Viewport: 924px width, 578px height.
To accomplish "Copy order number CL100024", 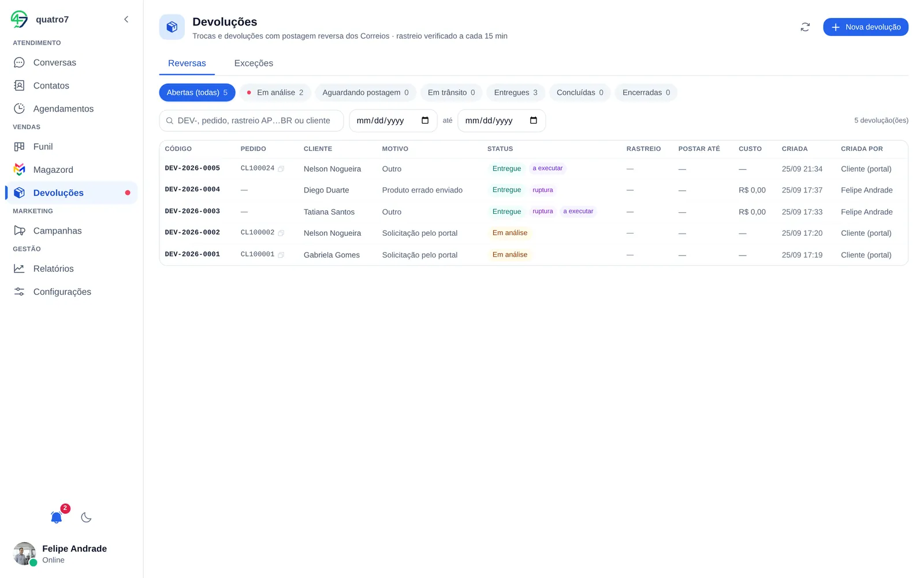I will tap(281, 169).
